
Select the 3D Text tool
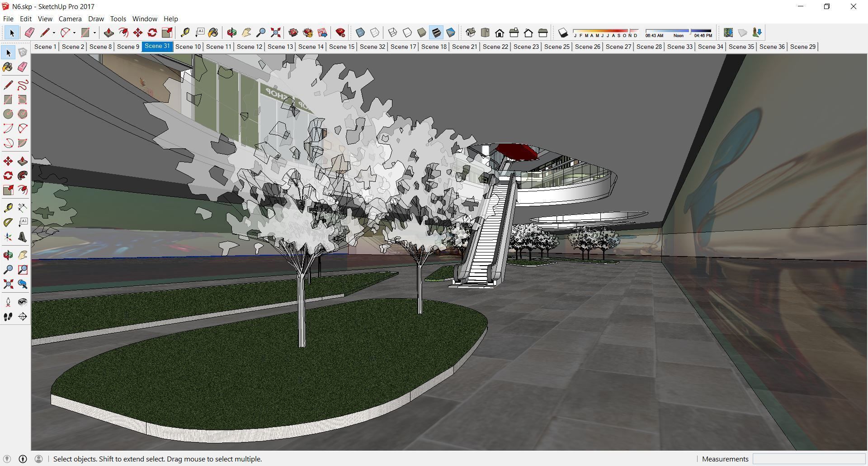click(23, 237)
